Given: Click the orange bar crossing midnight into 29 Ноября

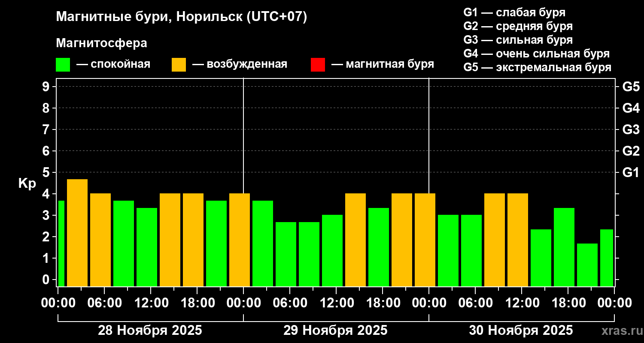Looking at the screenshot, I should coord(240,240).
